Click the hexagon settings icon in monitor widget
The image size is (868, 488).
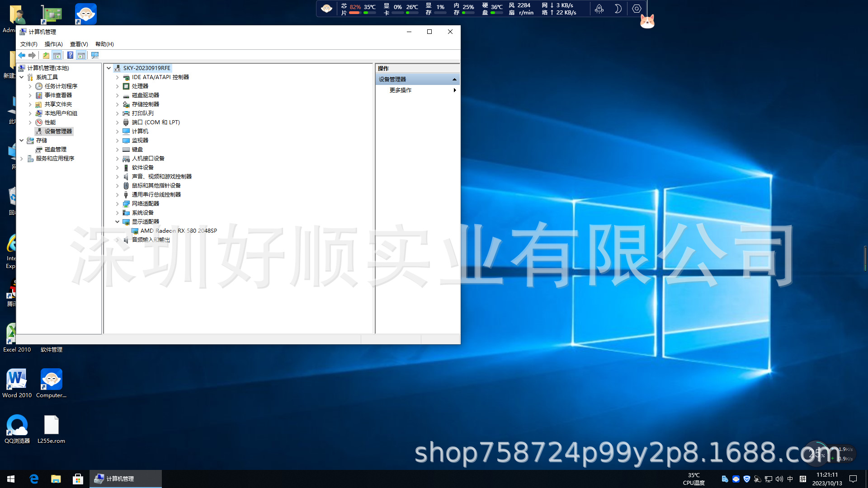[x=637, y=9]
